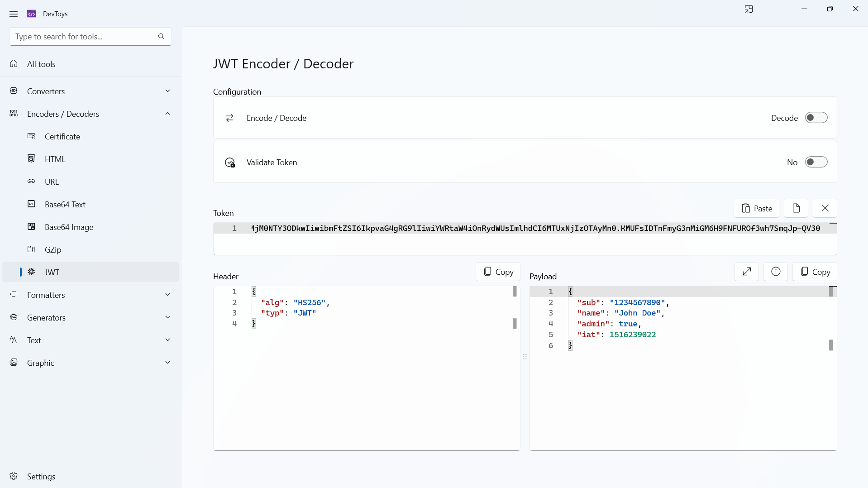This screenshot has width=868, height=488.
Task: Focus the tool search input field
Action: (x=84, y=37)
